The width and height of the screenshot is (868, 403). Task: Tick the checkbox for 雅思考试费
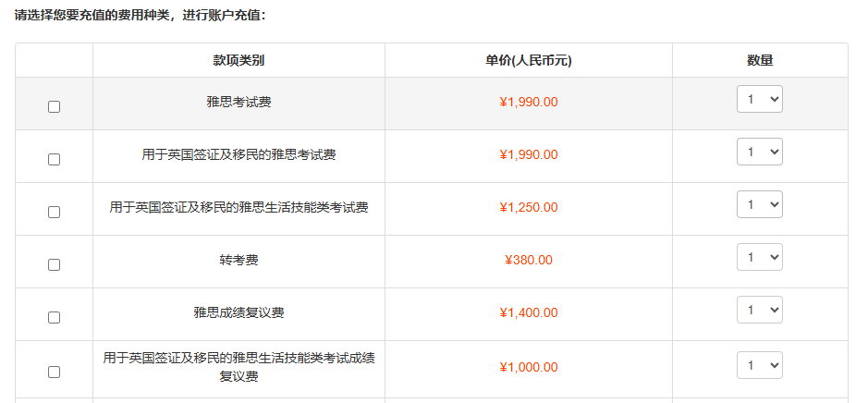click(x=54, y=106)
